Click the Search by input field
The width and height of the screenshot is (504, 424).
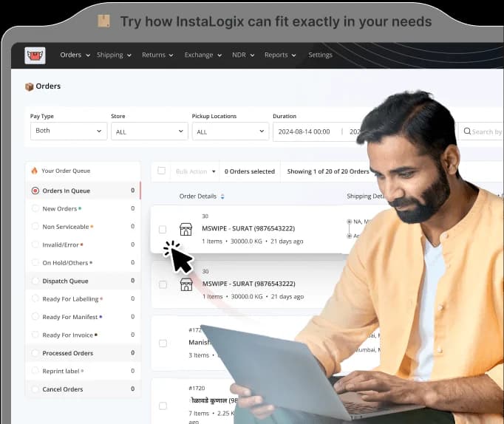(481, 131)
